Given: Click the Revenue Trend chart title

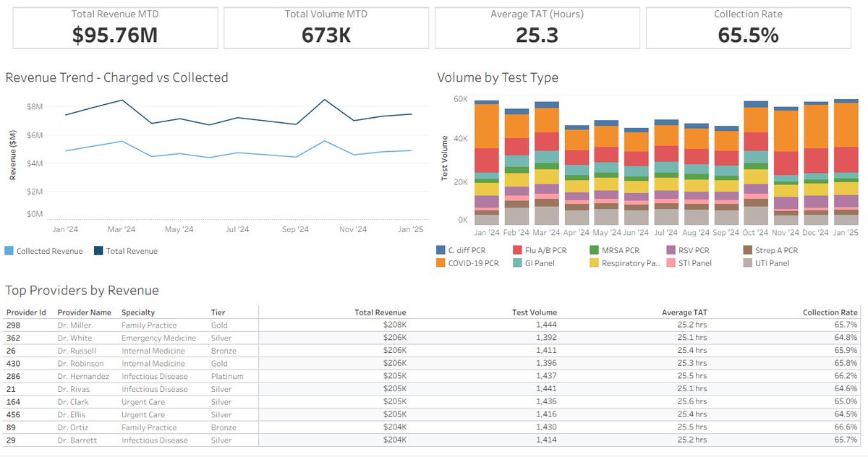Looking at the screenshot, I should (116, 77).
